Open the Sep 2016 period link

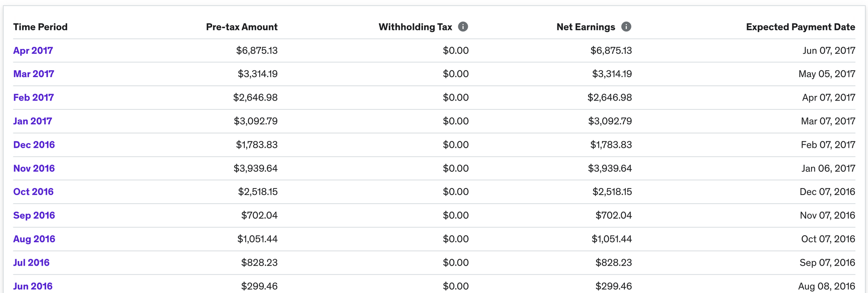[x=34, y=215]
